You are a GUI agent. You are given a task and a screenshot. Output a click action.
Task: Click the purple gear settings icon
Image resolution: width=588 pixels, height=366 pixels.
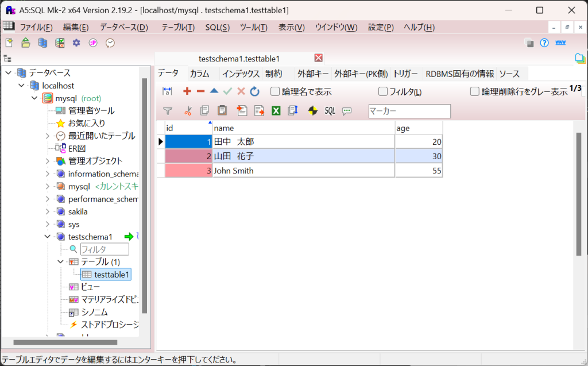point(76,43)
